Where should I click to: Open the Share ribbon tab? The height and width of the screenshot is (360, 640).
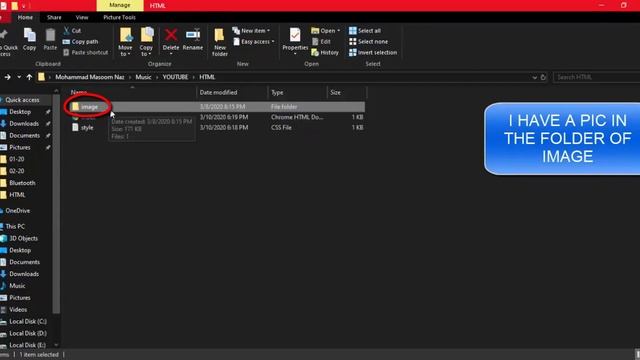click(54, 18)
